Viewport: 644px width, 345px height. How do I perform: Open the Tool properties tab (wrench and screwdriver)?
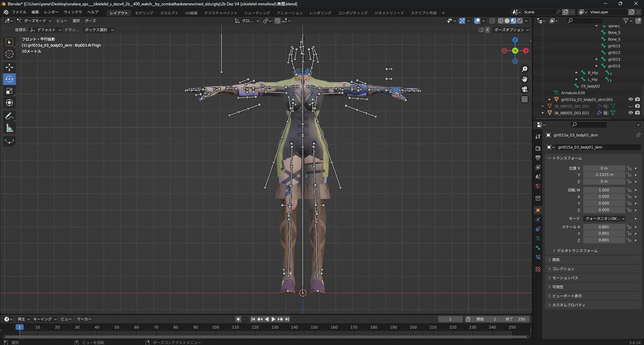click(538, 136)
